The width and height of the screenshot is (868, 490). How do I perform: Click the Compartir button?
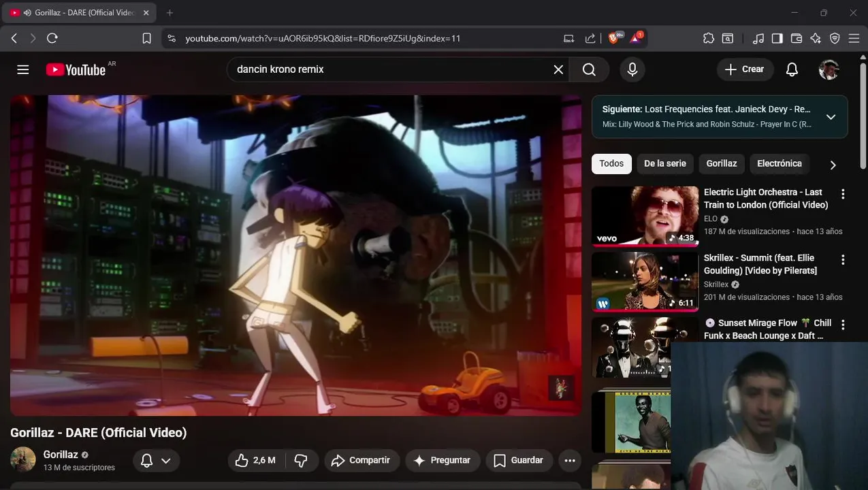(x=361, y=461)
